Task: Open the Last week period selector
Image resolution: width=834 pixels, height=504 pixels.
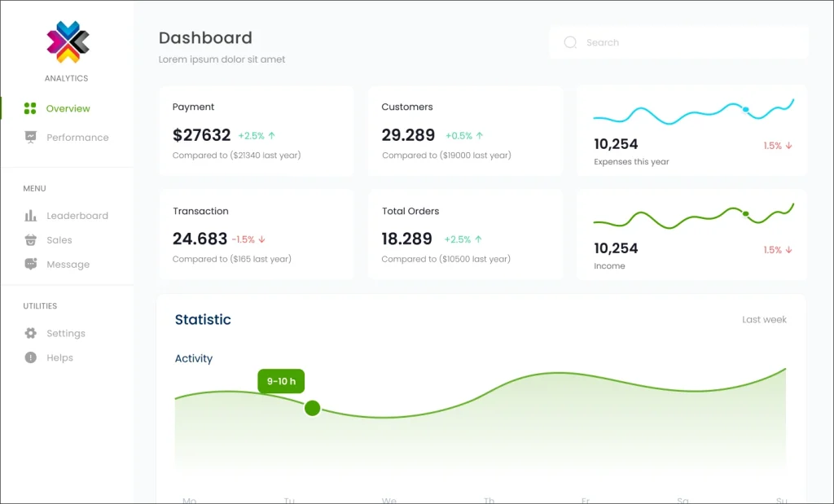Action: pos(764,319)
